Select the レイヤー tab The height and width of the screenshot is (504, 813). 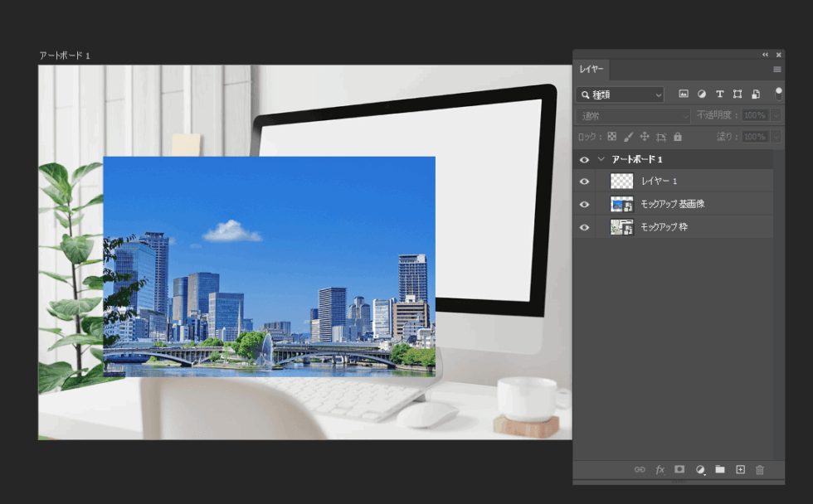pos(591,70)
